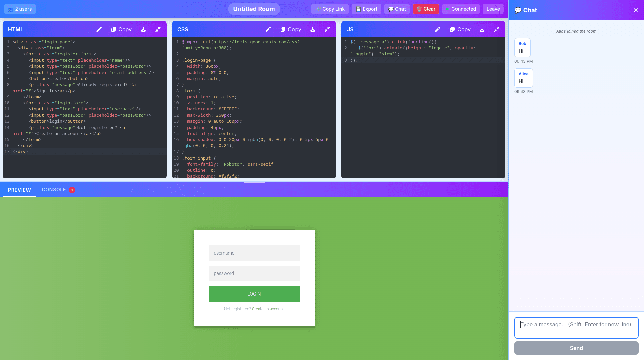Click Bob's Hi chat message

pyautogui.click(x=522, y=47)
